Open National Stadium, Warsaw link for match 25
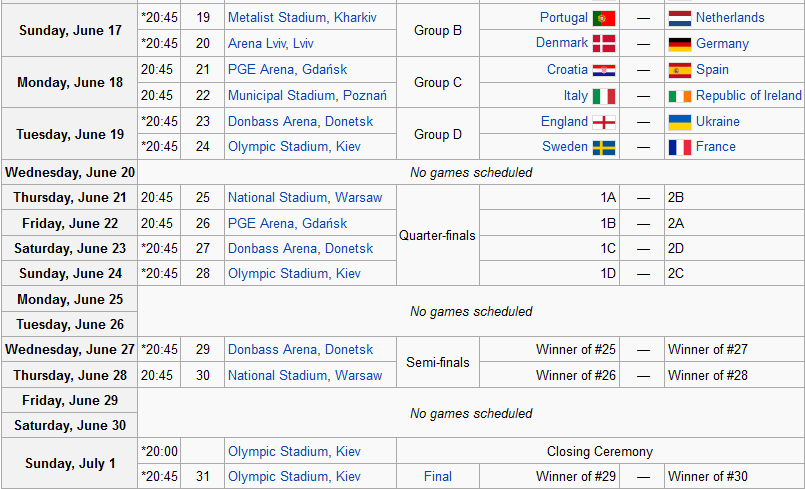805x489 pixels. [305, 198]
